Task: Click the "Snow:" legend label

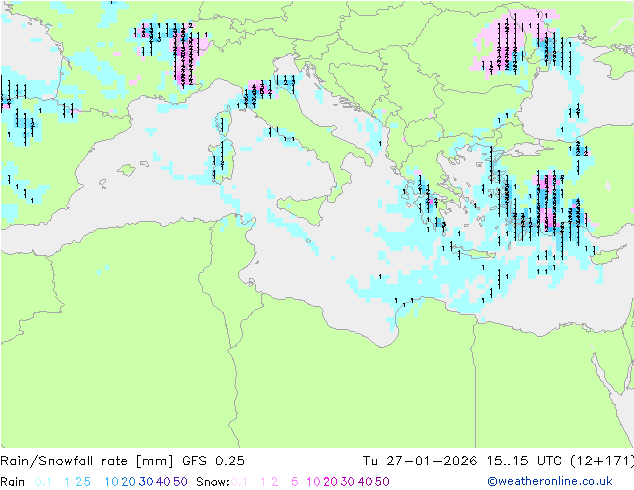Action: click(x=213, y=482)
